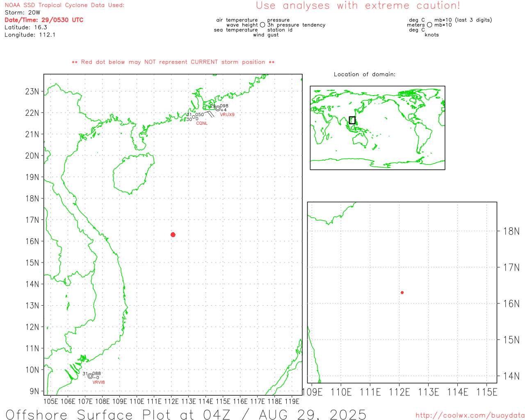Click the CQNL wind barb lines
The width and height of the screenshot is (525, 420).
[x=209, y=114]
